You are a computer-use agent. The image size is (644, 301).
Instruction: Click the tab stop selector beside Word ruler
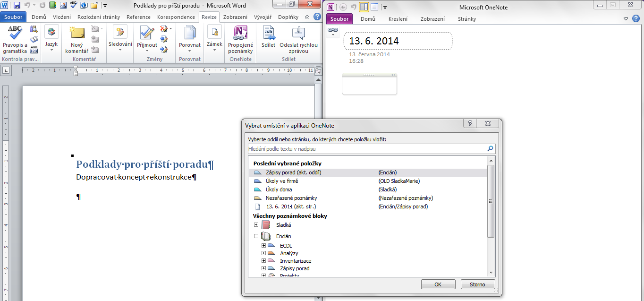(x=6, y=70)
